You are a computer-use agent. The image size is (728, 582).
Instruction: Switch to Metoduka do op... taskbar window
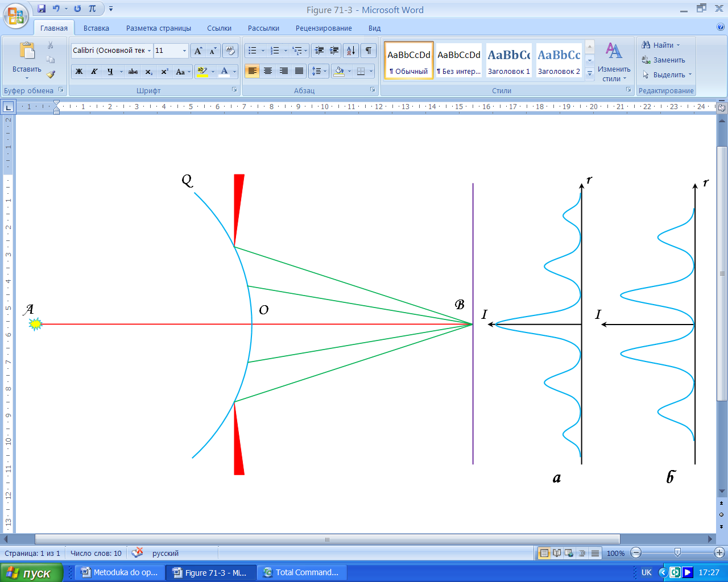pos(119,572)
